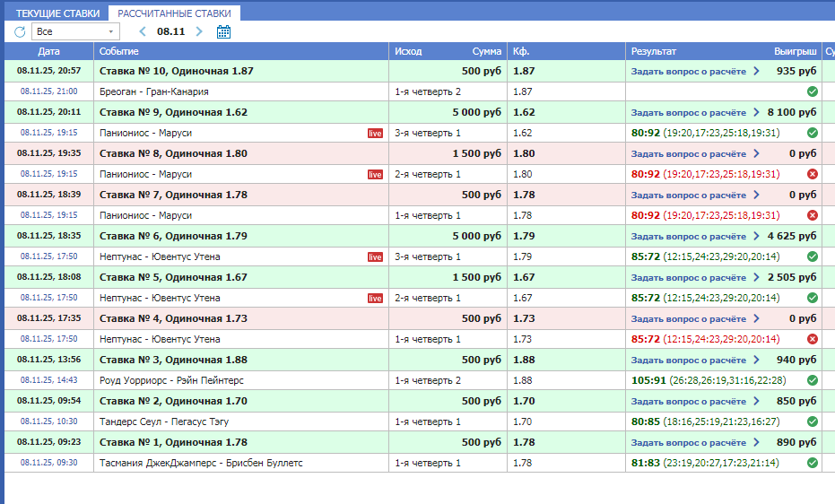Image resolution: width=835 pixels, height=504 pixels.
Task: Click green check for Тасмания ДжекДжамперс row
Action: 812,463
